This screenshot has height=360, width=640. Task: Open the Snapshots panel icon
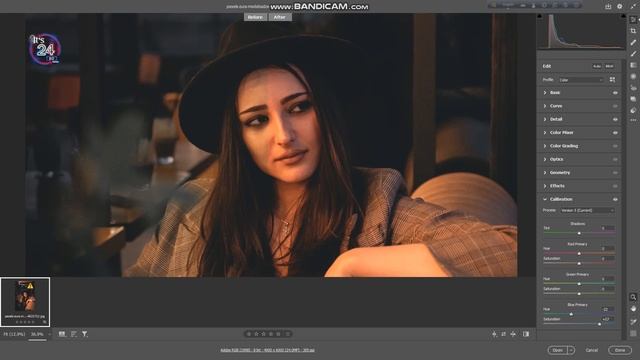pyautogui.click(x=633, y=99)
